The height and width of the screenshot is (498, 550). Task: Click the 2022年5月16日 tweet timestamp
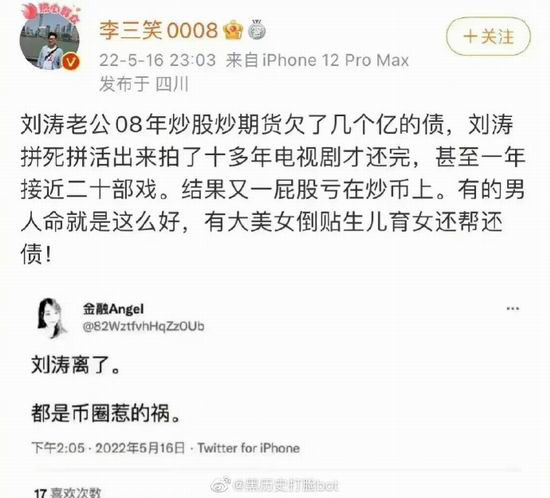140,448
